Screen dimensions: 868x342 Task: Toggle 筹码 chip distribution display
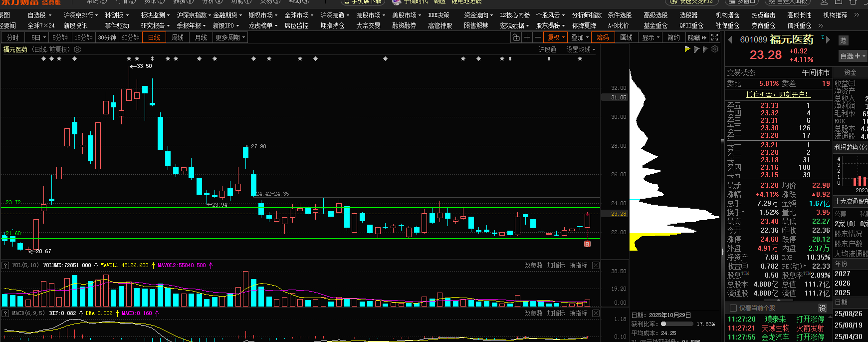603,37
